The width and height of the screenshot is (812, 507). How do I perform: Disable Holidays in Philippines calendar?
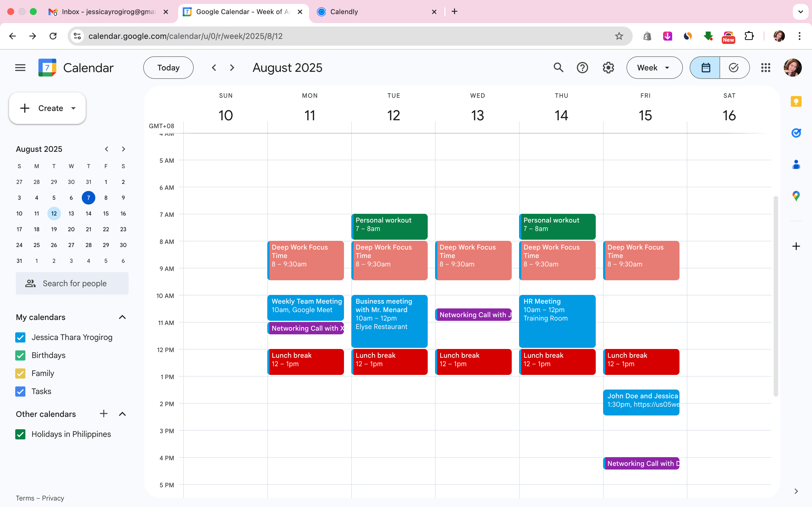pyautogui.click(x=21, y=434)
